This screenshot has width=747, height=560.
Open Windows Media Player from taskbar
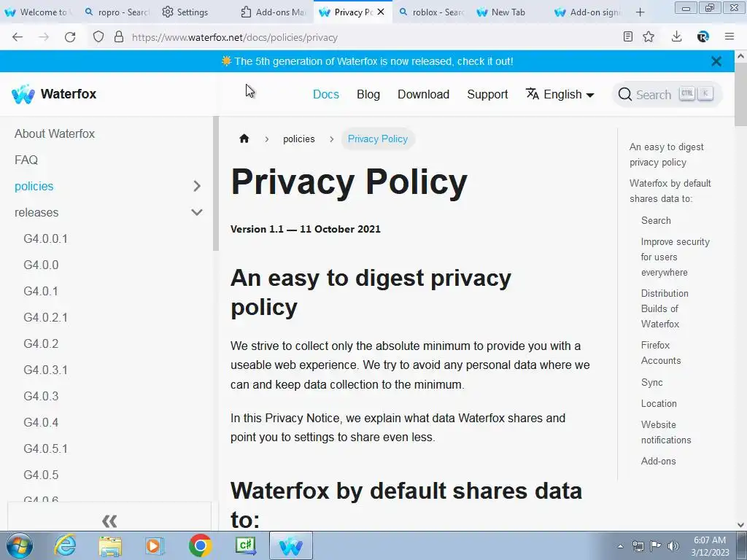click(x=155, y=545)
